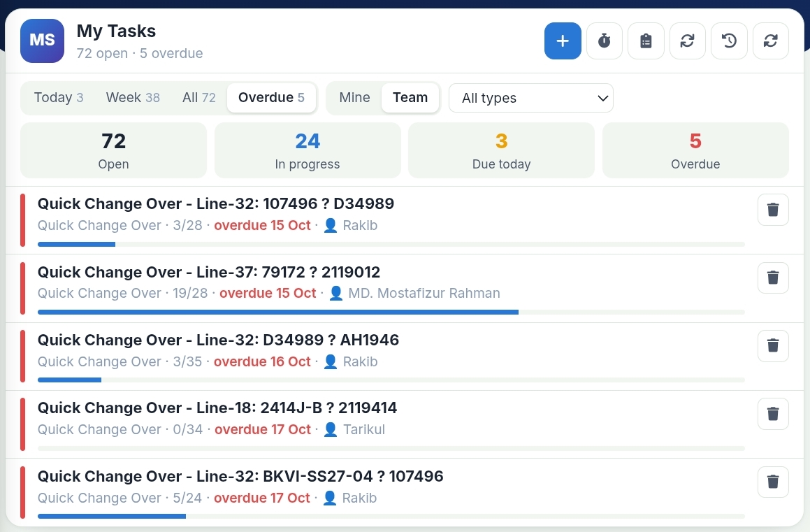
Task: Show the Week tab
Action: 133,98
